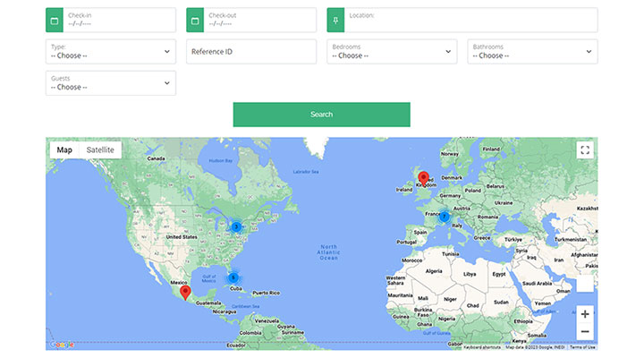Switch to Map view tab

(x=64, y=150)
